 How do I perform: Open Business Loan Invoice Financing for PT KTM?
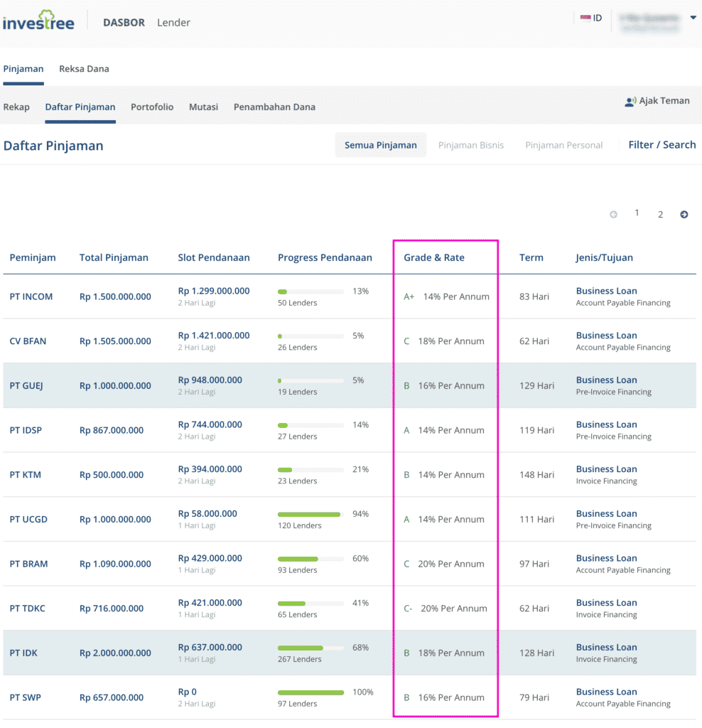(606, 474)
